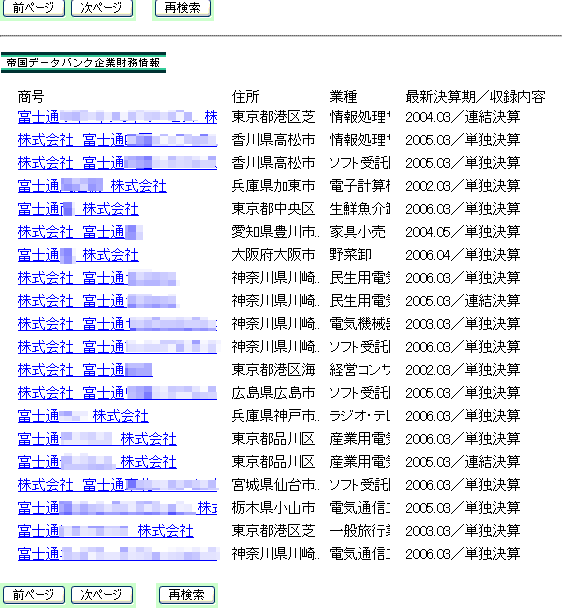Open company link in 香川県高松市 ソフト受託 row
562x609 pixels.
click(x=117, y=163)
